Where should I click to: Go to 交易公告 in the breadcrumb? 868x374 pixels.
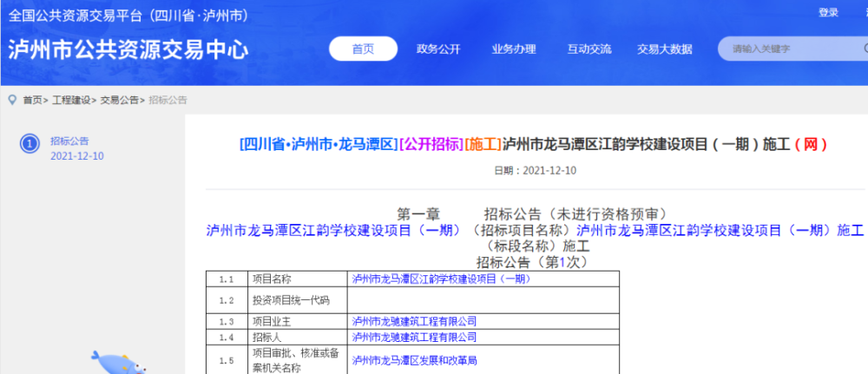pyautogui.click(x=119, y=101)
